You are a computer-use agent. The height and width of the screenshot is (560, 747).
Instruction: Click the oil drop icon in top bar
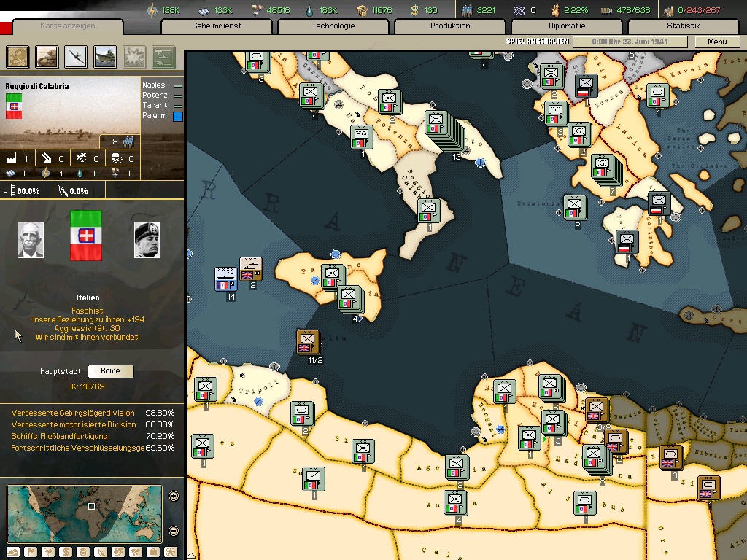[309, 10]
